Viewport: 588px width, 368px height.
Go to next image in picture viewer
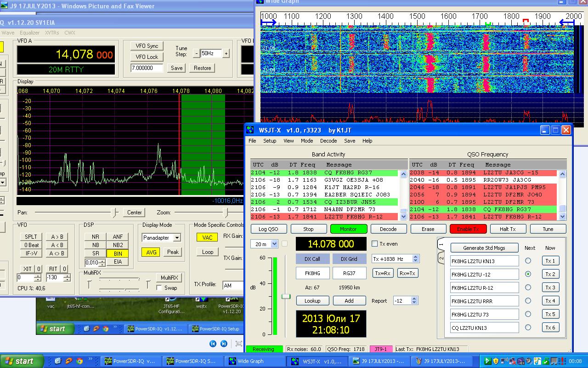click(x=224, y=344)
